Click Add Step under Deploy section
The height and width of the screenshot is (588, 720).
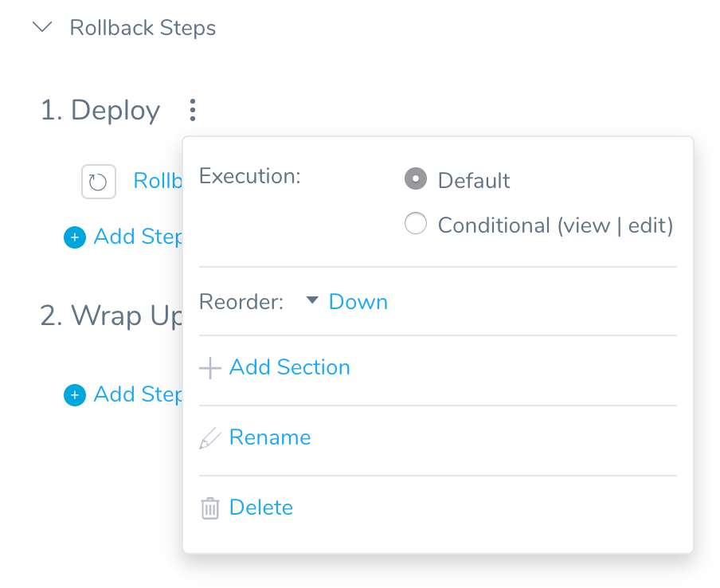(x=138, y=237)
